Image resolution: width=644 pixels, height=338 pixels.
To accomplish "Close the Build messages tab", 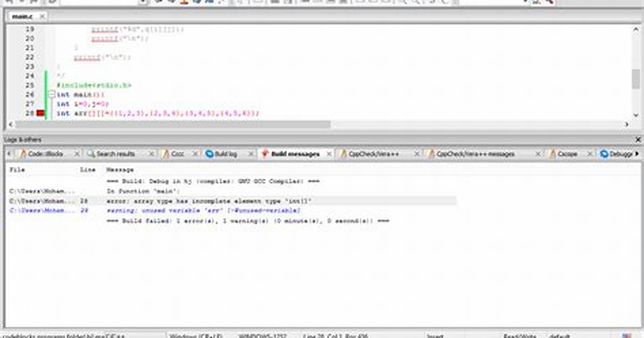I will [x=329, y=154].
